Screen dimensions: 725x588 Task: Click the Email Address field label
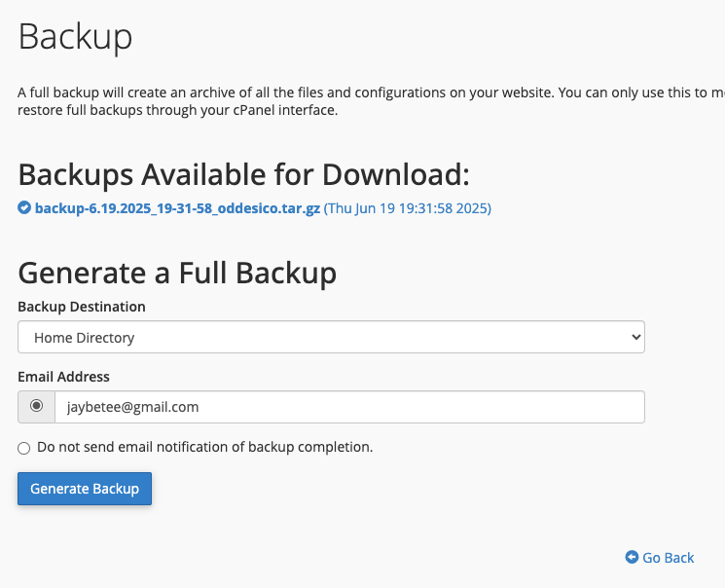(63, 377)
